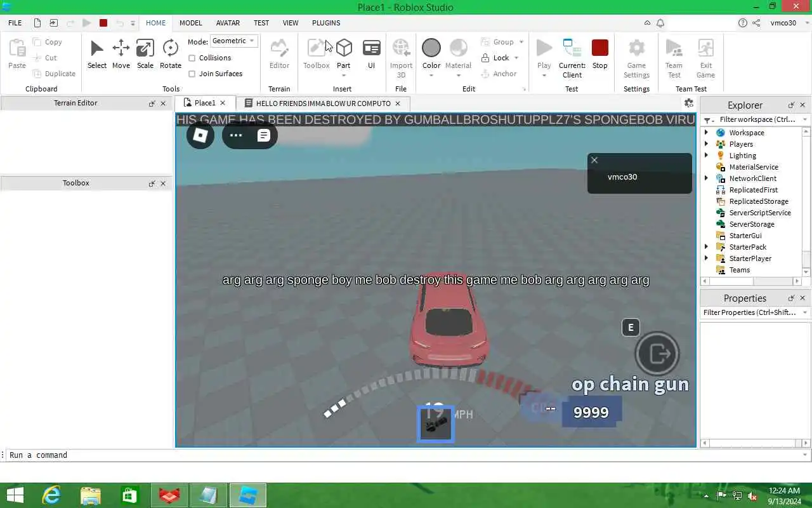Switch to the AVATAR ribbon tab
Screen dimensions: 812x508
coord(228,23)
